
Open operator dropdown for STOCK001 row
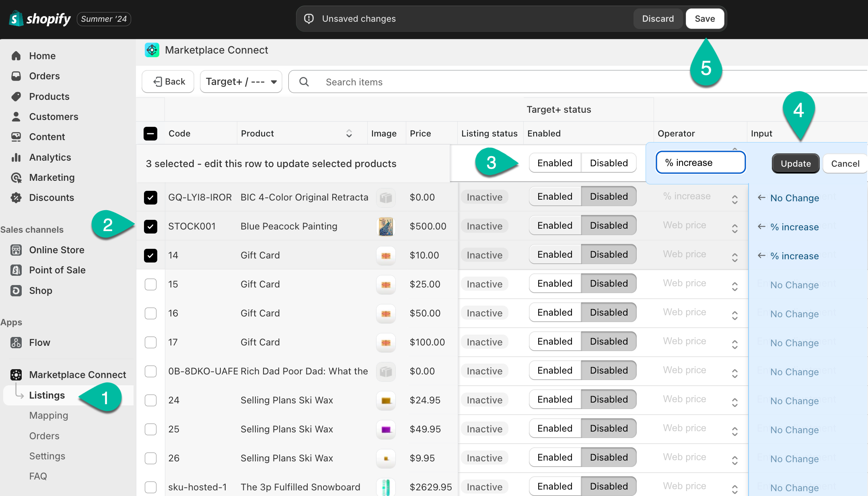tap(700, 226)
